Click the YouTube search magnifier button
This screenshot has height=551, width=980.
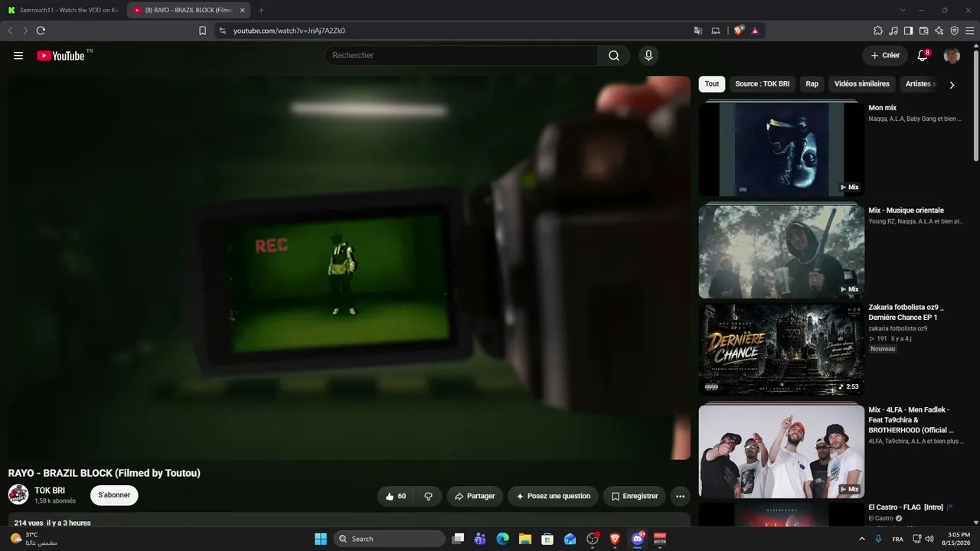click(614, 56)
